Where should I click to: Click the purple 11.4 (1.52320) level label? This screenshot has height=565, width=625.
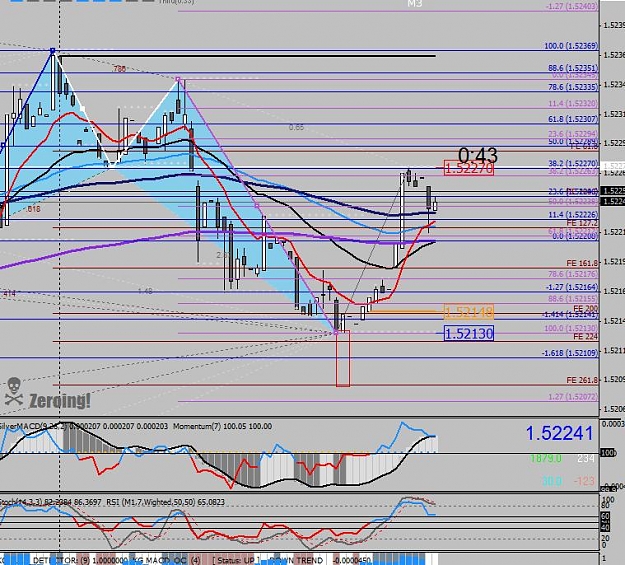pyautogui.click(x=573, y=104)
